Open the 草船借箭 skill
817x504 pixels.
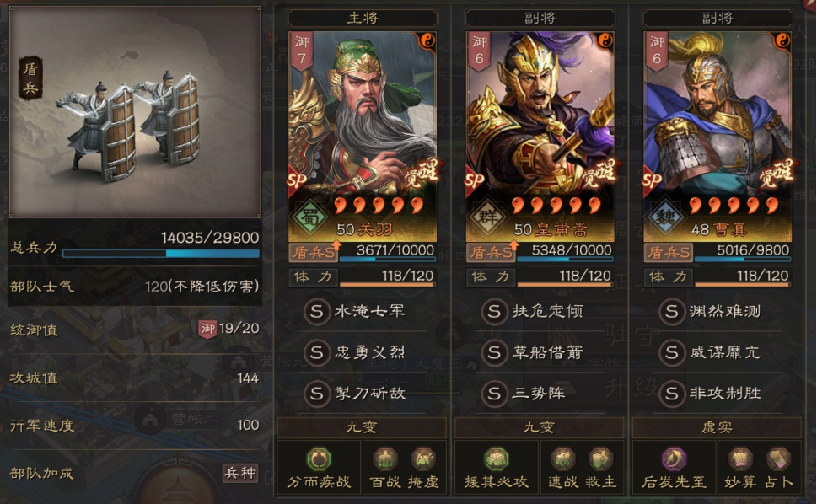click(x=532, y=352)
